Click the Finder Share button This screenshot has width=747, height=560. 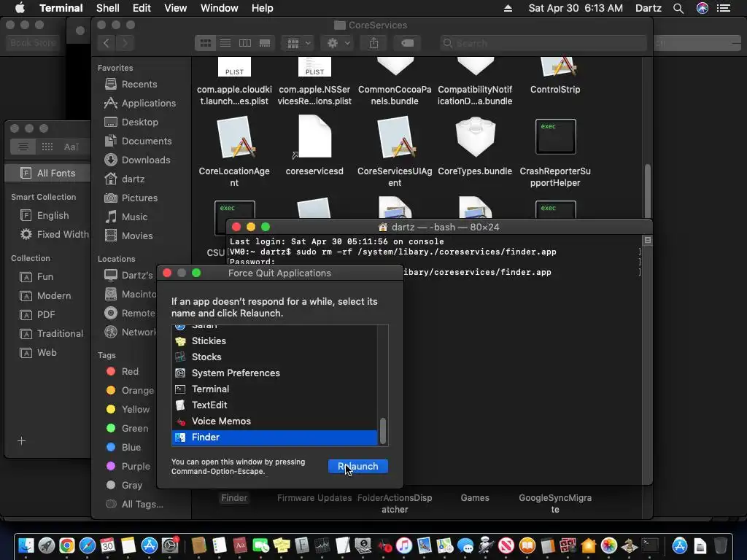pos(373,43)
